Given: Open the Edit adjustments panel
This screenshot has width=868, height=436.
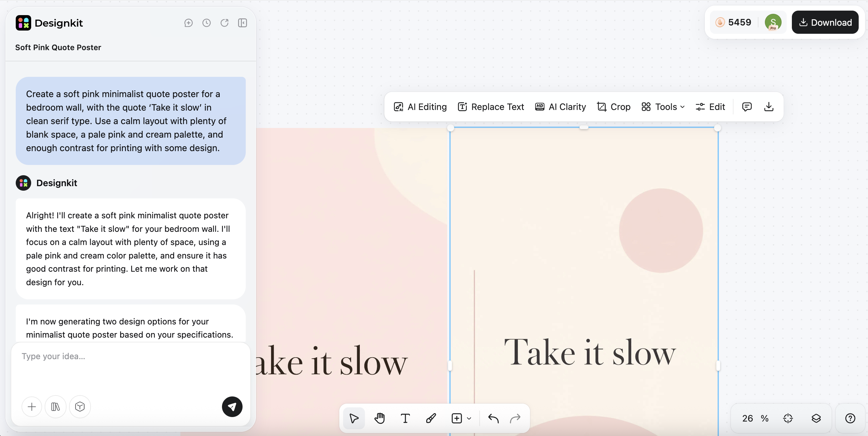Looking at the screenshot, I should pyautogui.click(x=710, y=107).
